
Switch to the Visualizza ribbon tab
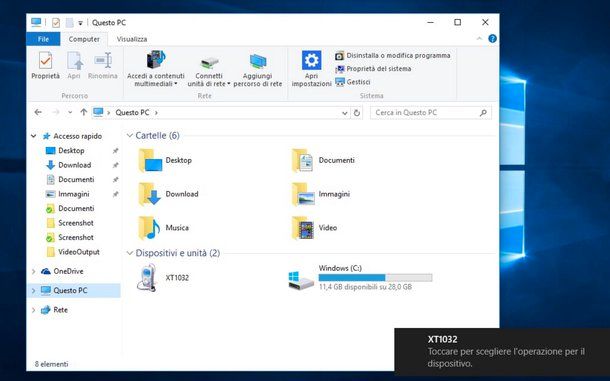tap(132, 39)
